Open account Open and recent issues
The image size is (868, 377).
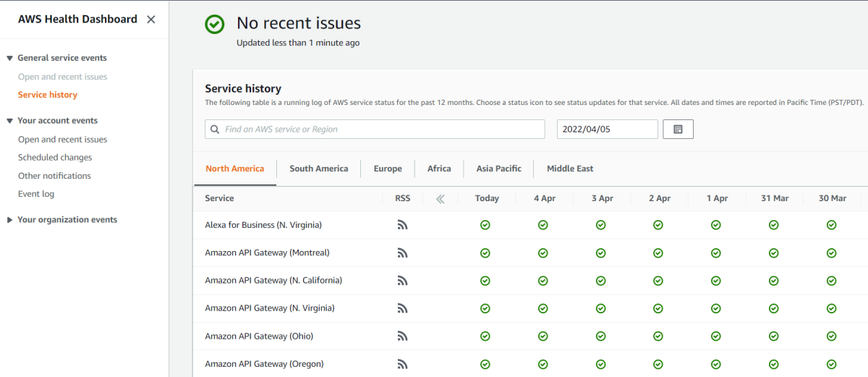[62, 140]
